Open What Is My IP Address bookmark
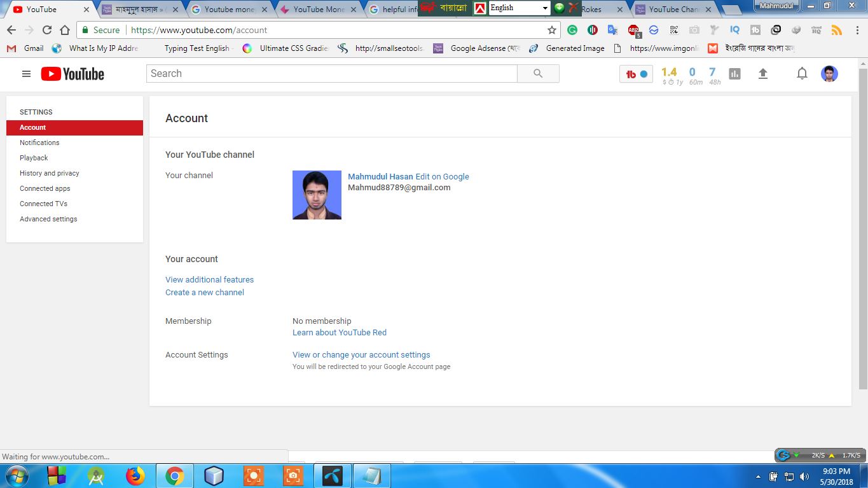868x488 pixels. (95, 48)
